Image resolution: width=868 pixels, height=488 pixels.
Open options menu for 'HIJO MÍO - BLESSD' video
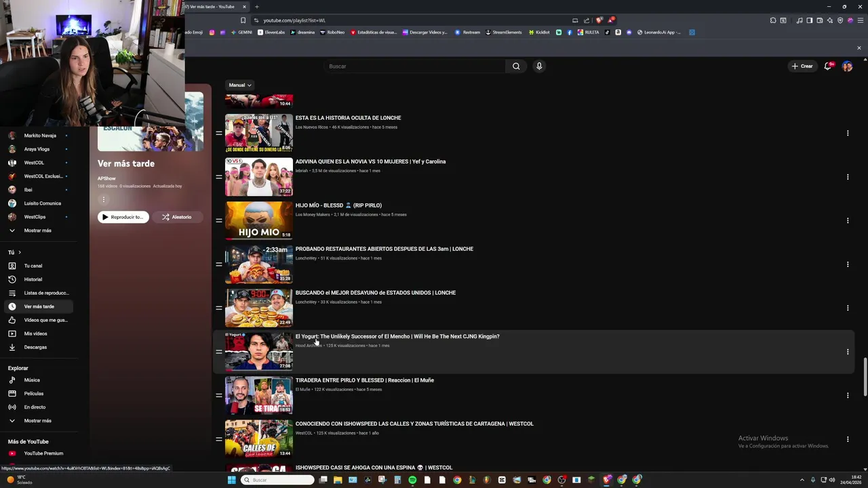(x=848, y=221)
